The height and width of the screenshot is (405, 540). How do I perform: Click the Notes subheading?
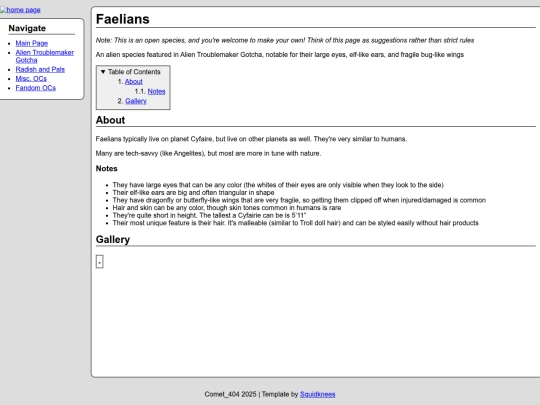point(106,168)
